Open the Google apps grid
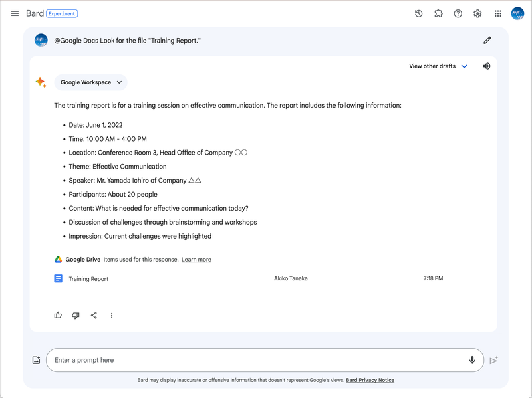The width and height of the screenshot is (532, 398). pos(497,13)
